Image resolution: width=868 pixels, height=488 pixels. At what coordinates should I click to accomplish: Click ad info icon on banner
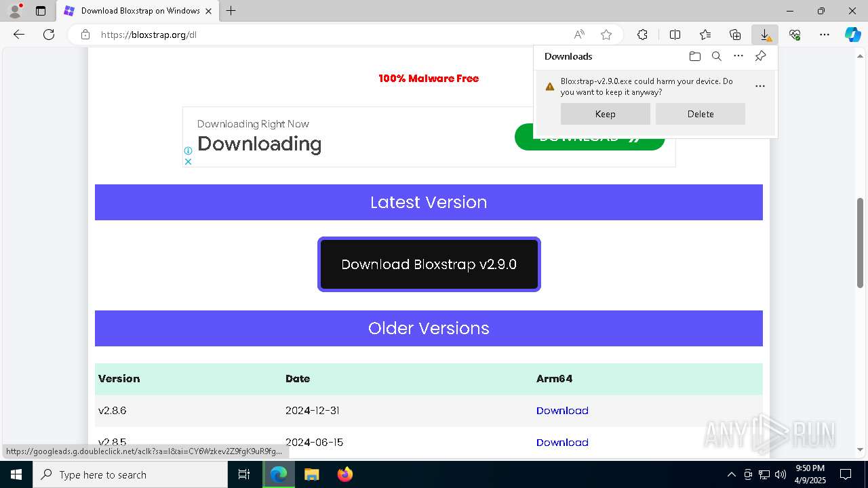188,150
